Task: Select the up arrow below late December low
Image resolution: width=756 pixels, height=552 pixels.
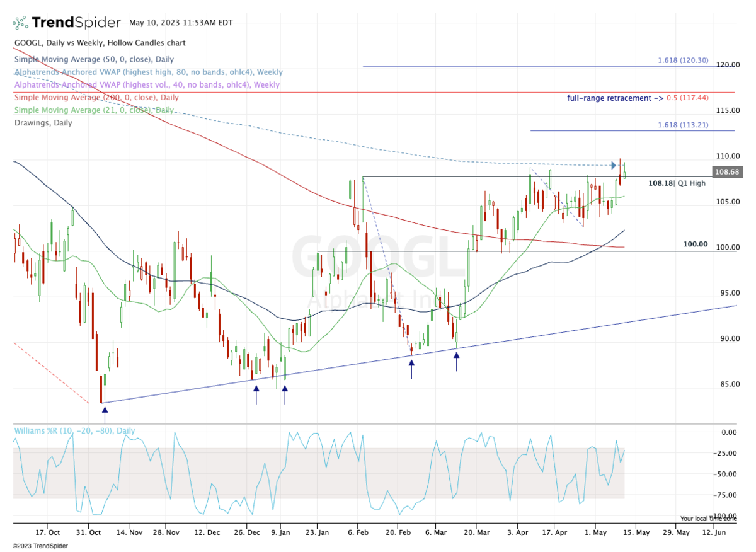Action: (x=256, y=394)
